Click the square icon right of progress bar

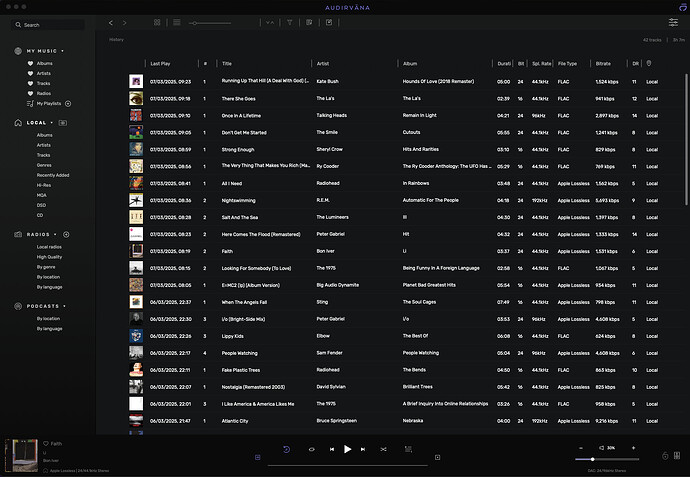click(437, 458)
